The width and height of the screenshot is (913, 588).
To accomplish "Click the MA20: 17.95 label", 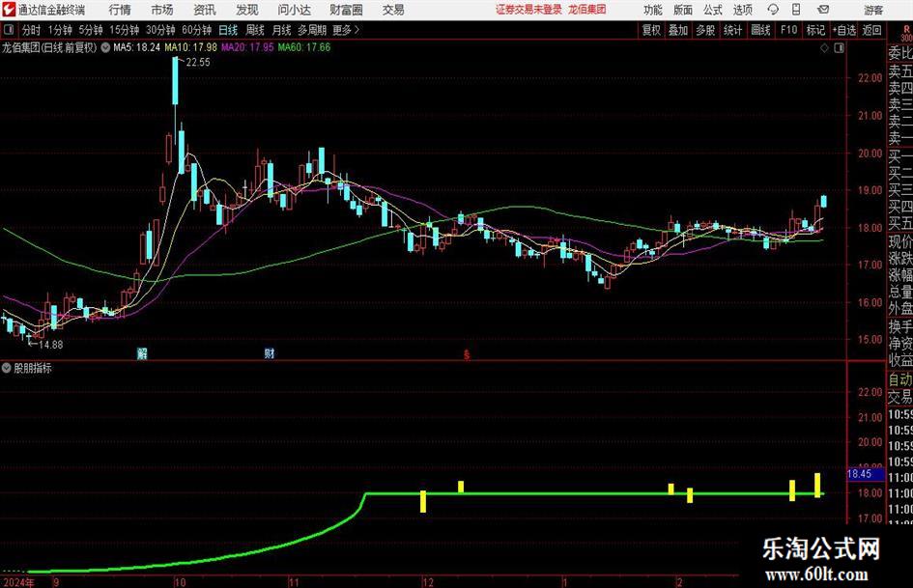I will pos(247,47).
